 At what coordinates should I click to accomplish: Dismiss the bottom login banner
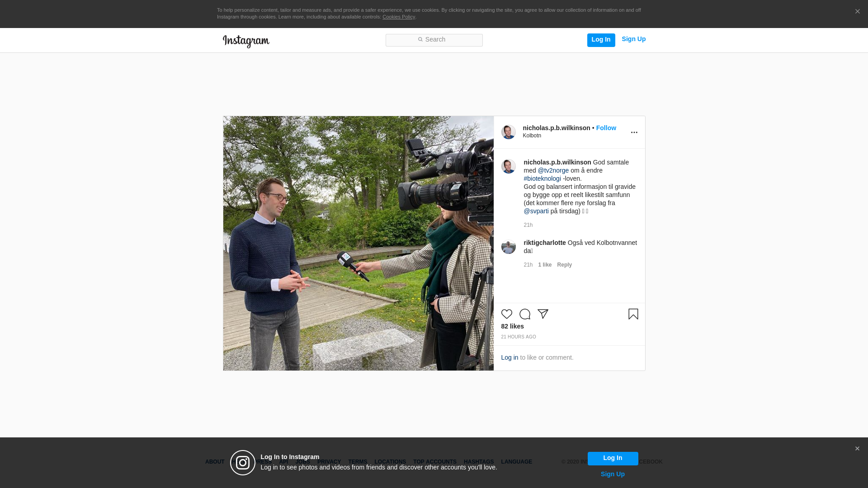coord(857,449)
